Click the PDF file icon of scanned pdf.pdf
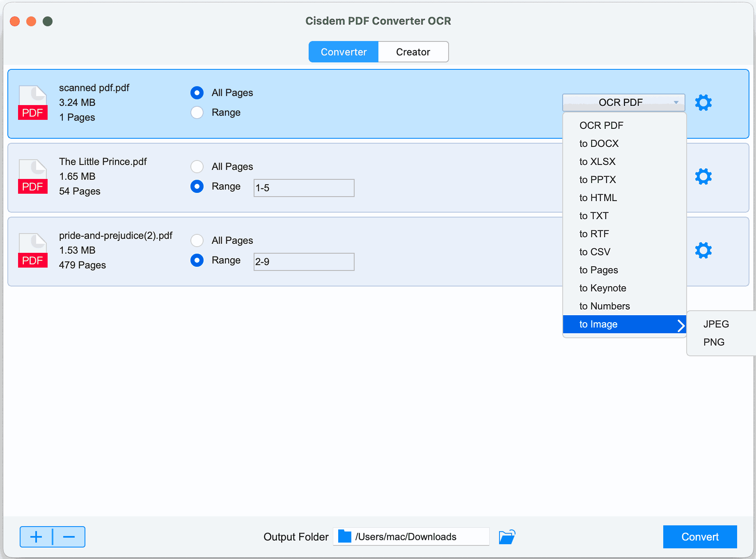Image resolution: width=756 pixels, height=559 pixels. 33,103
